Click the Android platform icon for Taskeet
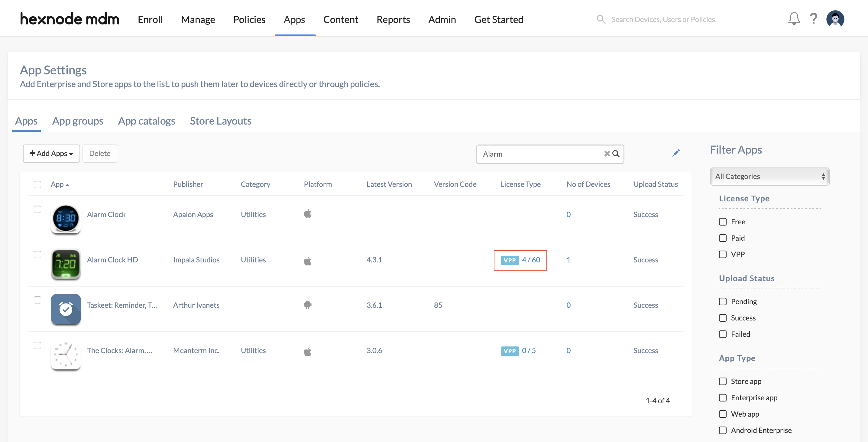The image size is (868, 442). pyautogui.click(x=307, y=305)
